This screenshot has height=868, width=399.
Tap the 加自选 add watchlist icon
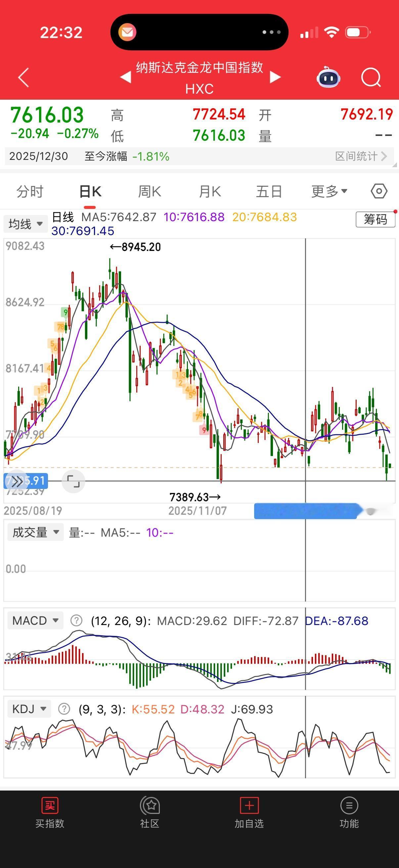pos(249,805)
